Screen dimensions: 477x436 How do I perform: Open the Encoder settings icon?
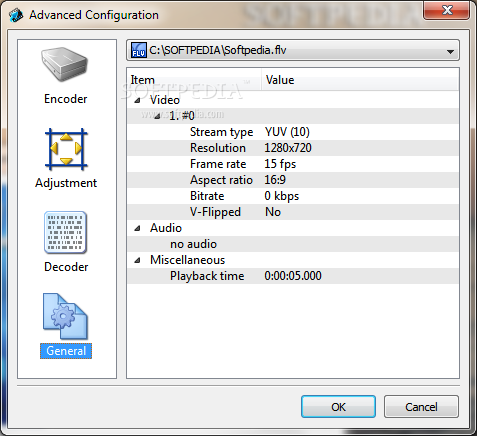point(65,65)
